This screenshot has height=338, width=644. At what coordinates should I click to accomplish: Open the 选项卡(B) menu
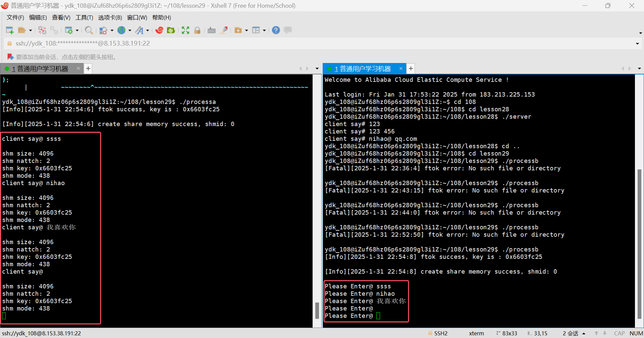click(110, 17)
